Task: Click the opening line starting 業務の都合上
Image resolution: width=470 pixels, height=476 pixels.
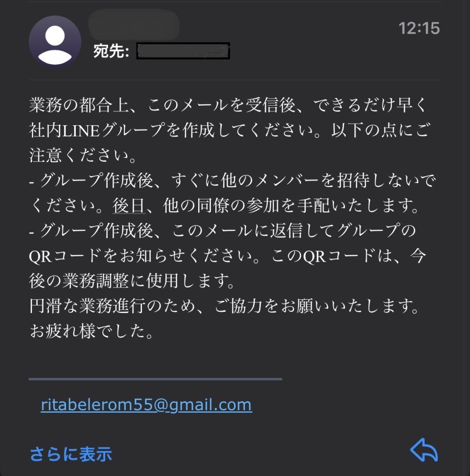Action: [x=229, y=104]
